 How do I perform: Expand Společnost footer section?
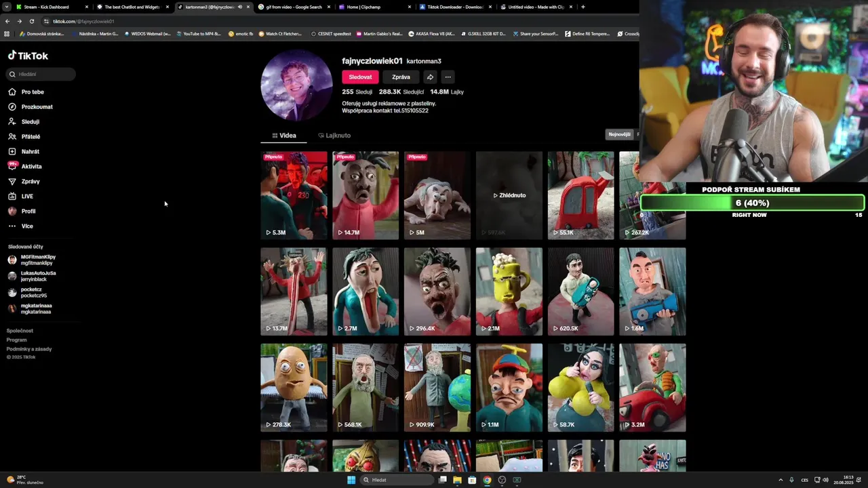click(20, 331)
